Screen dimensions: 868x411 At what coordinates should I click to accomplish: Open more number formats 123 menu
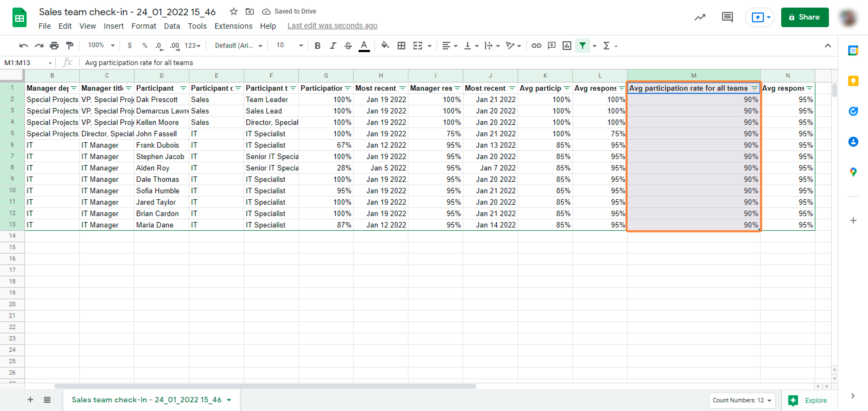(x=193, y=46)
